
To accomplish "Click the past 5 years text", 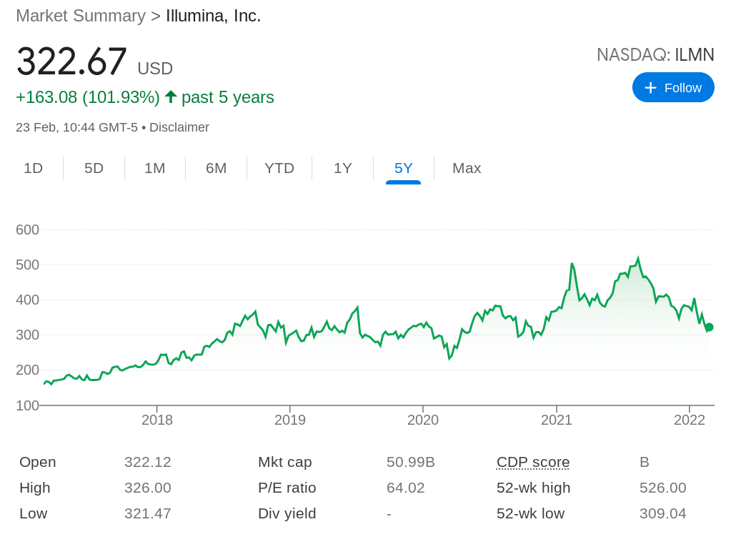I will pyautogui.click(x=227, y=97).
